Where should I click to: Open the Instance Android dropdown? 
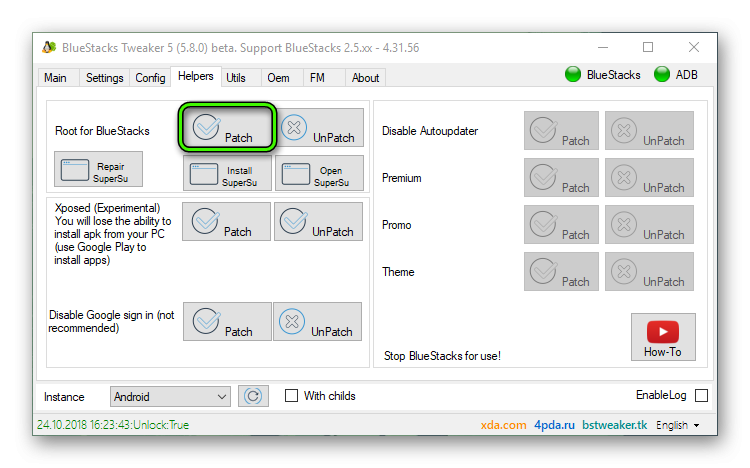[170, 397]
